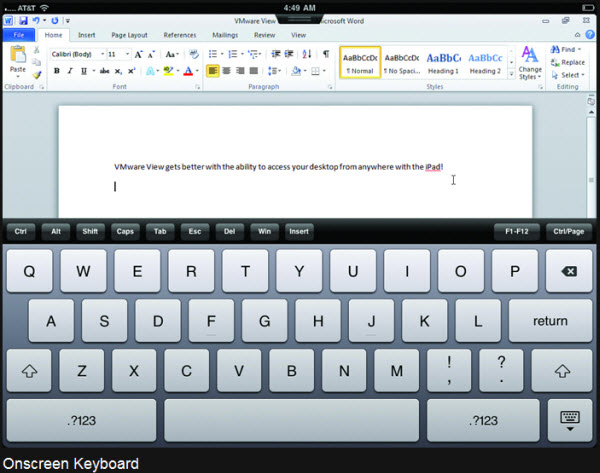Toggle the Alt modifier key
The width and height of the screenshot is (600, 473).
pos(56,231)
